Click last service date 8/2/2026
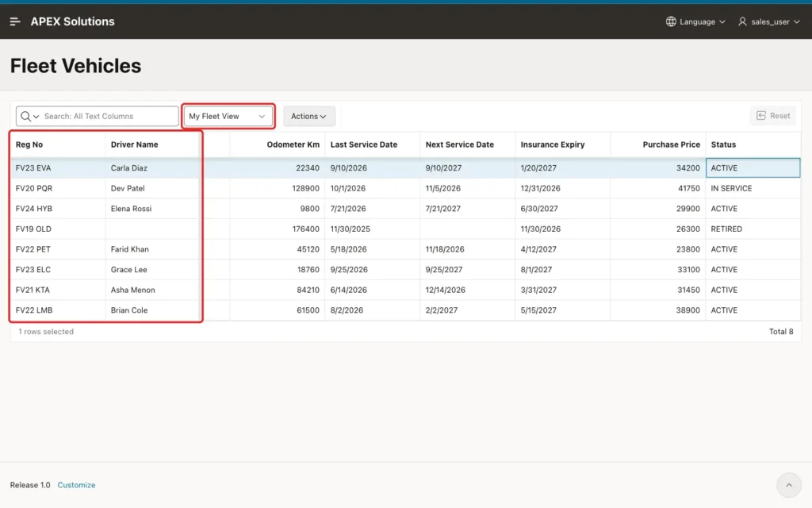The height and width of the screenshot is (508, 812). (347, 310)
